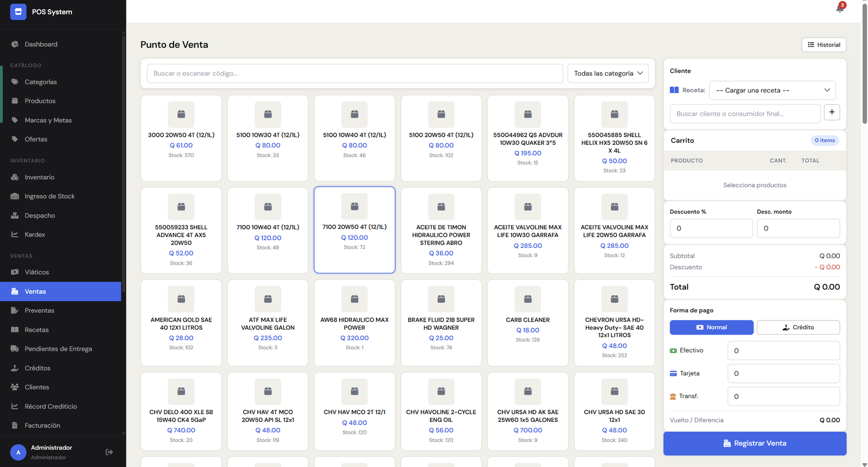Open Inventario menu item

coord(60,177)
